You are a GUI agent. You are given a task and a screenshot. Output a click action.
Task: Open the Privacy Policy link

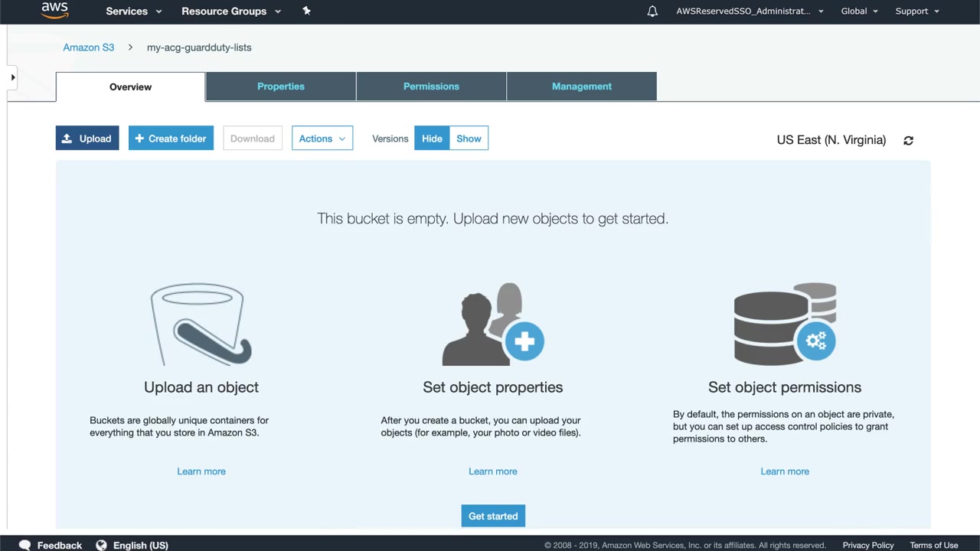(868, 545)
